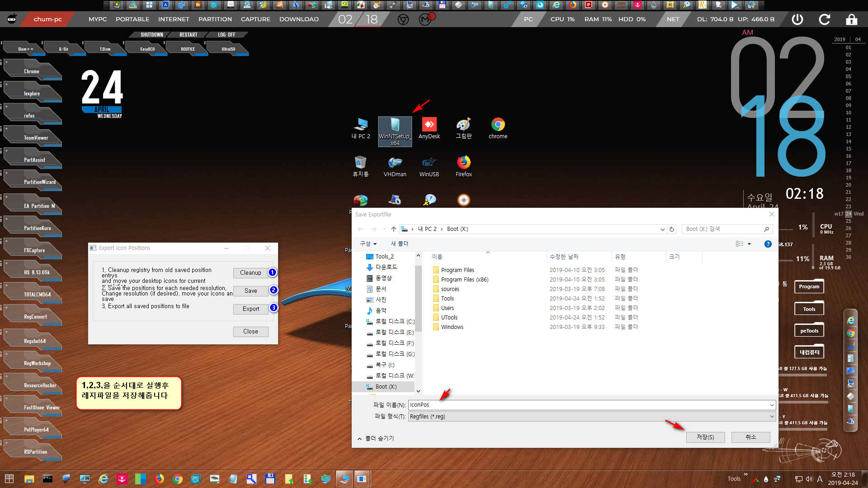Open CAPTURE menu in top bar
This screenshot has height=488, width=868.
tap(255, 19)
